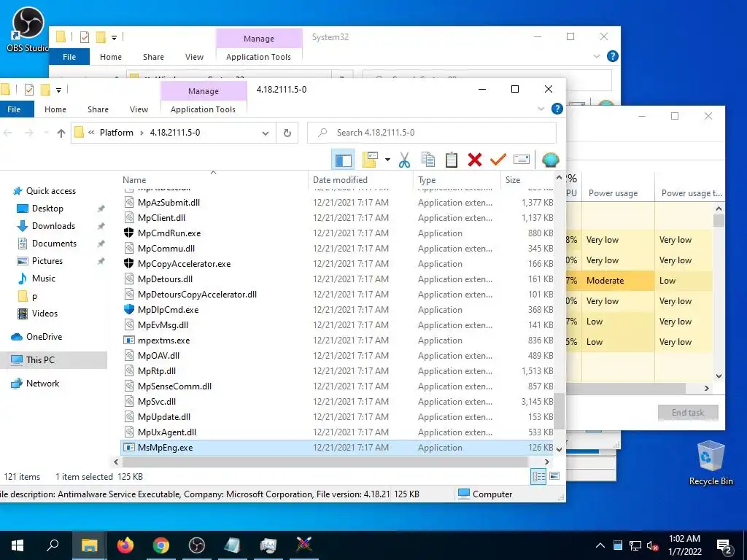Go up one folder level arrow

tap(61, 133)
